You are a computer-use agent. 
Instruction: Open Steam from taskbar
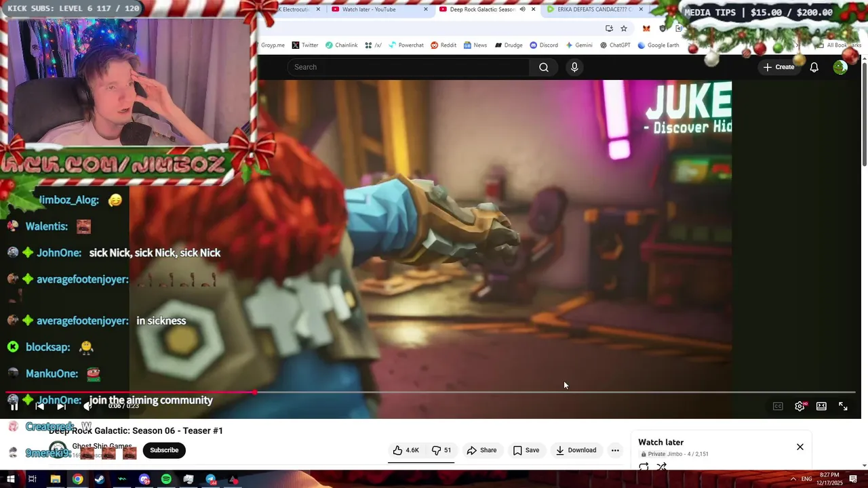pyautogui.click(x=100, y=479)
